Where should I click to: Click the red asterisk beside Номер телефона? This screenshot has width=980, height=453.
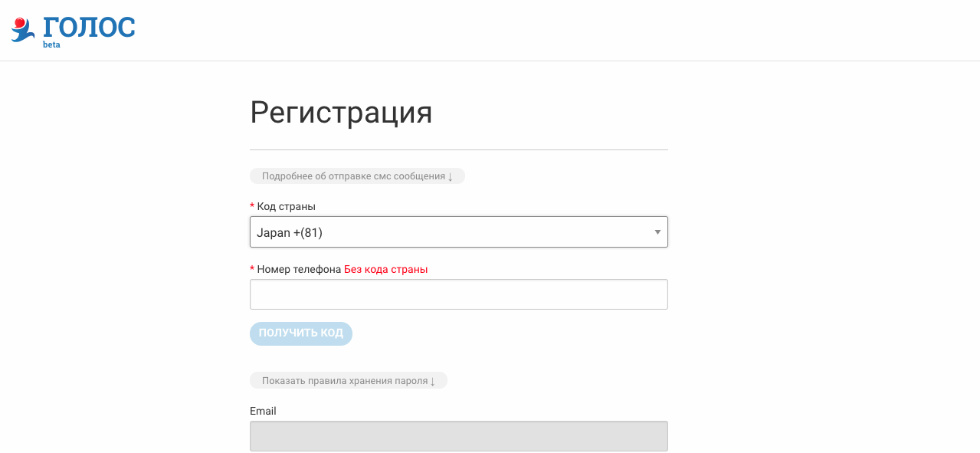pos(252,270)
